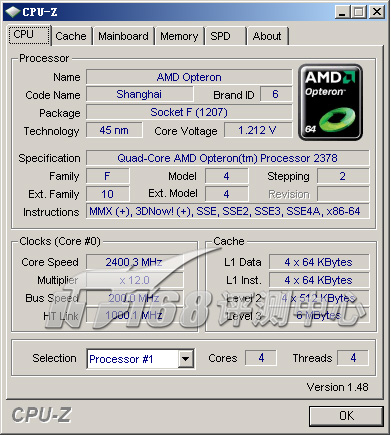Image resolution: width=391 pixels, height=435 pixels.
Task: Select the SPD tab
Action: (220, 36)
